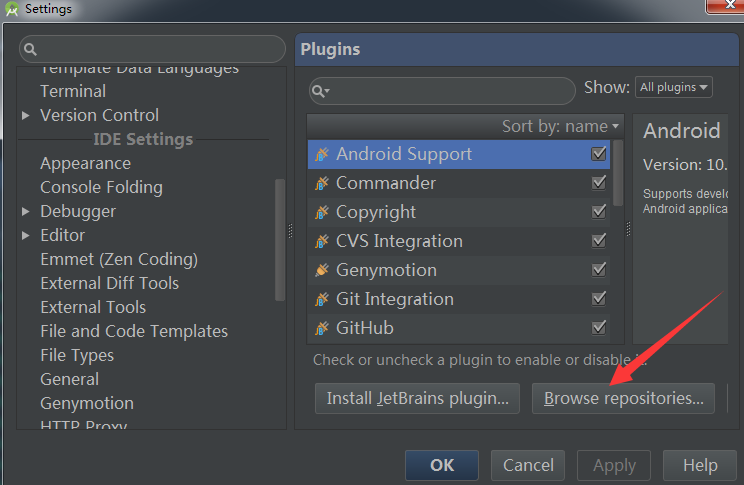Click the Commander plugin icon
Image resolution: width=744 pixels, height=485 pixels.
point(322,183)
